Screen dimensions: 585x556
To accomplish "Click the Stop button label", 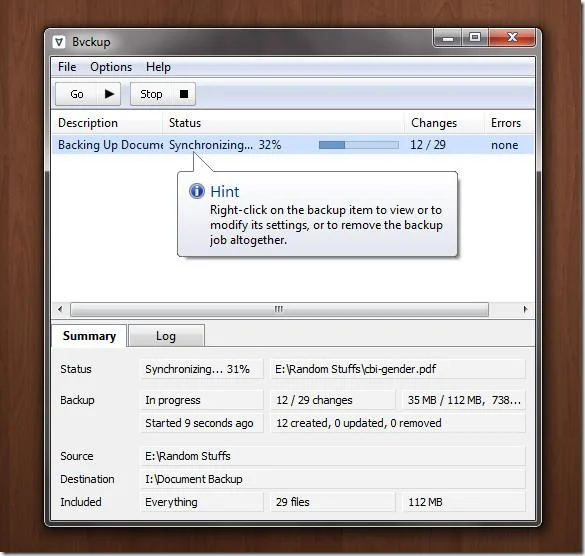I will pyautogui.click(x=151, y=94).
